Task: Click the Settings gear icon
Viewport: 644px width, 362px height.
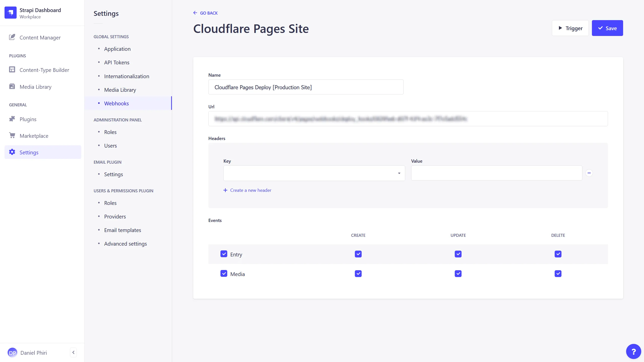Action: pos(12,152)
